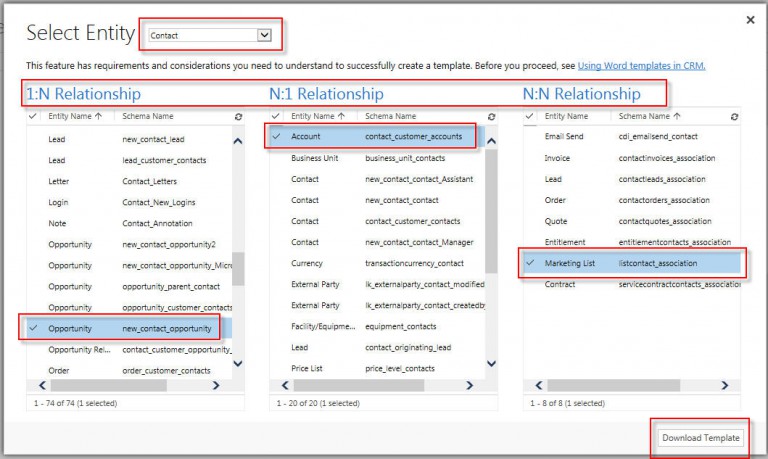This screenshot has height=459, width=768.
Task: Select the Contact new_contact_contact_Manager row
Action: click(377, 242)
